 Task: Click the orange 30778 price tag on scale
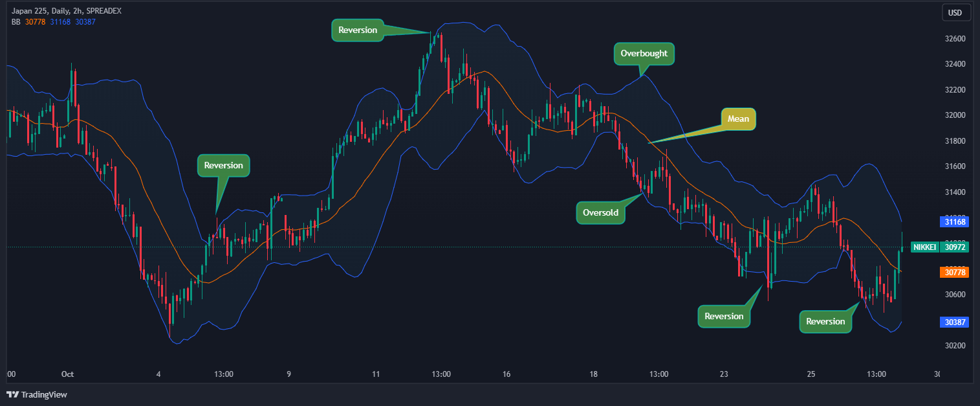click(955, 272)
